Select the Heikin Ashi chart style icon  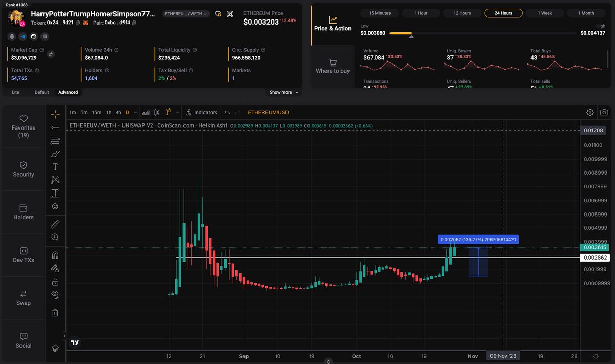pyautogui.click(x=168, y=112)
